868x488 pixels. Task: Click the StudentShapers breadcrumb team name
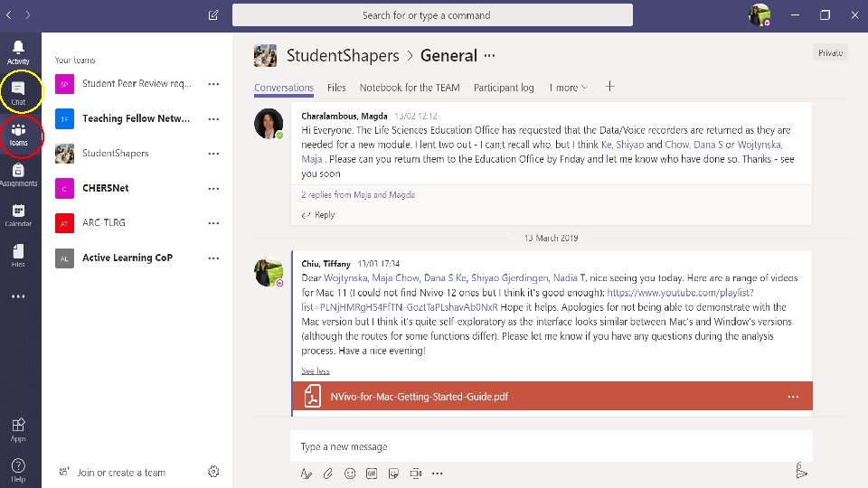pyautogui.click(x=343, y=55)
